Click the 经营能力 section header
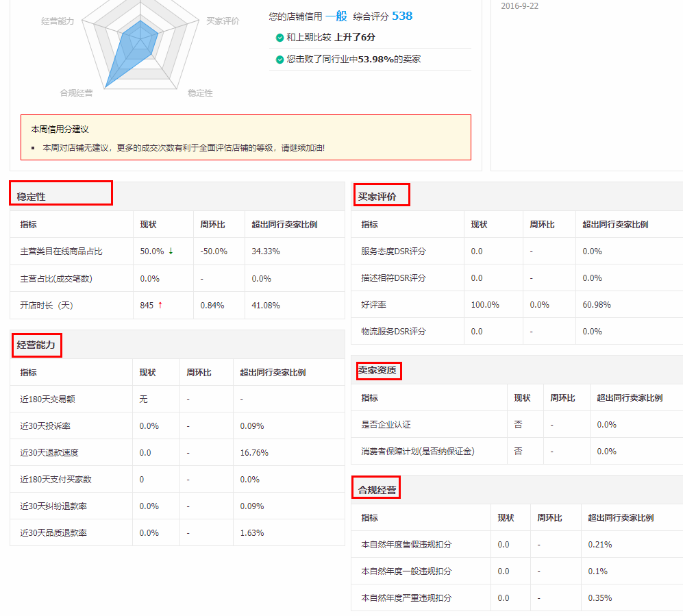 (35, 345)
